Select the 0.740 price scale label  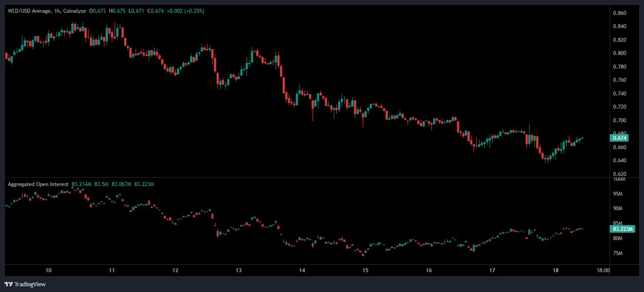click(x=620, y=94)
